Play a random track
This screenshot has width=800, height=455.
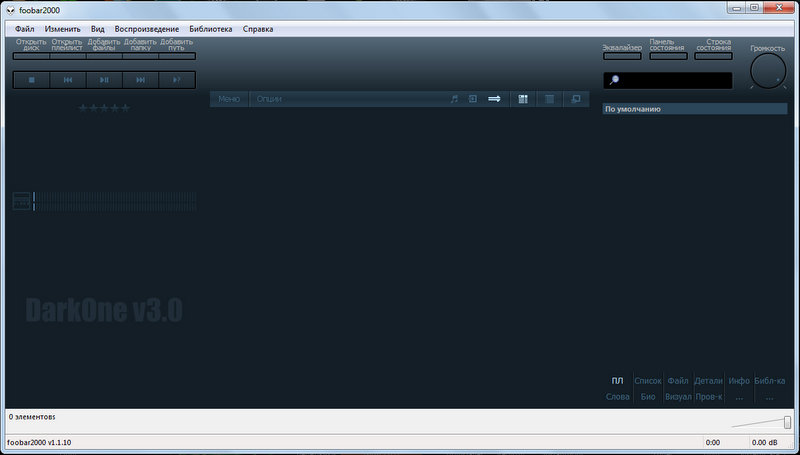177,80
